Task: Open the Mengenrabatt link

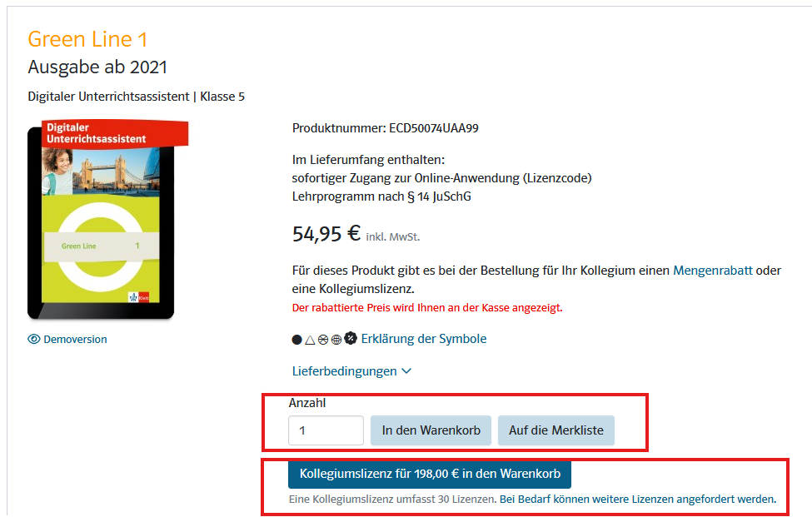Action: point(713,270)
